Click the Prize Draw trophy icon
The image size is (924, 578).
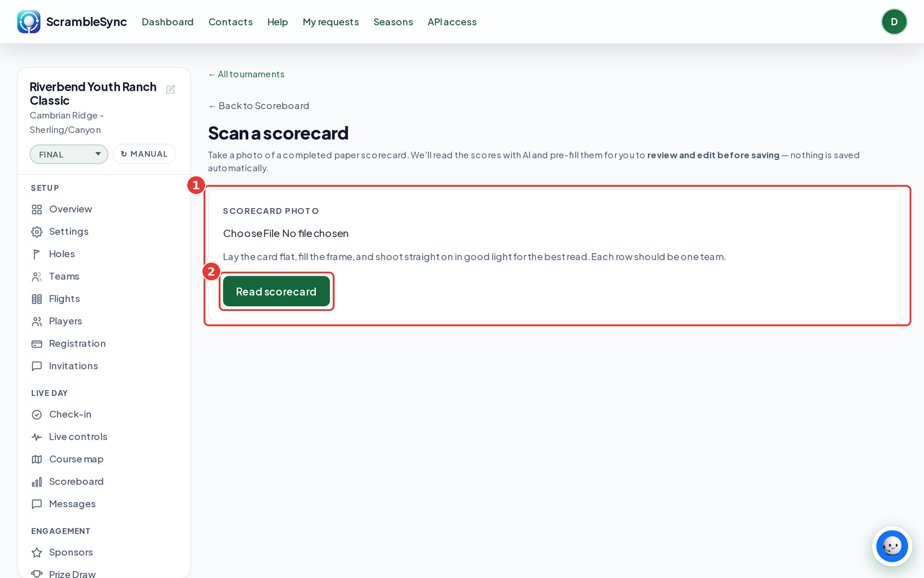pos(37,574)
